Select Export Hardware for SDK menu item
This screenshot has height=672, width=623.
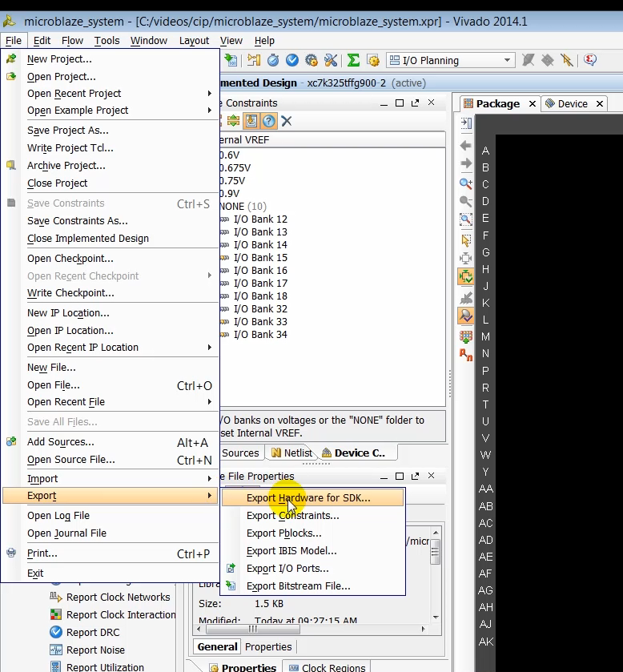click(313, 497)
